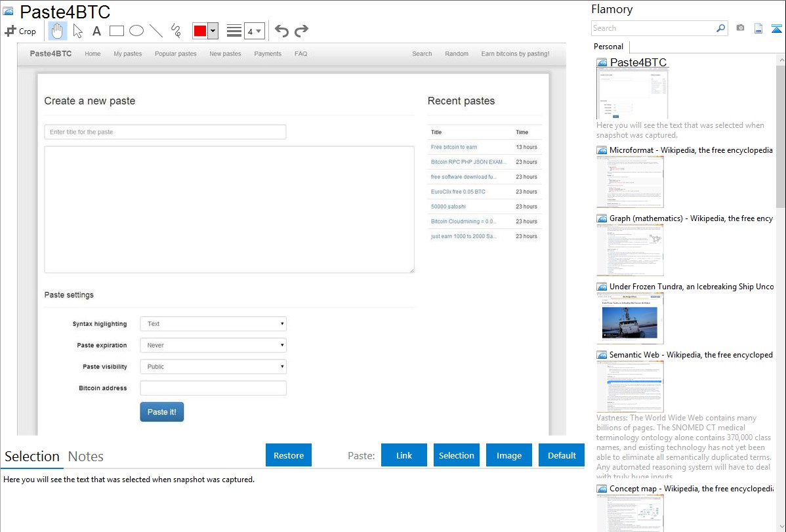Pick the ellipse shape tool
This screenshot has height=532, width=786.
point(136,31)
